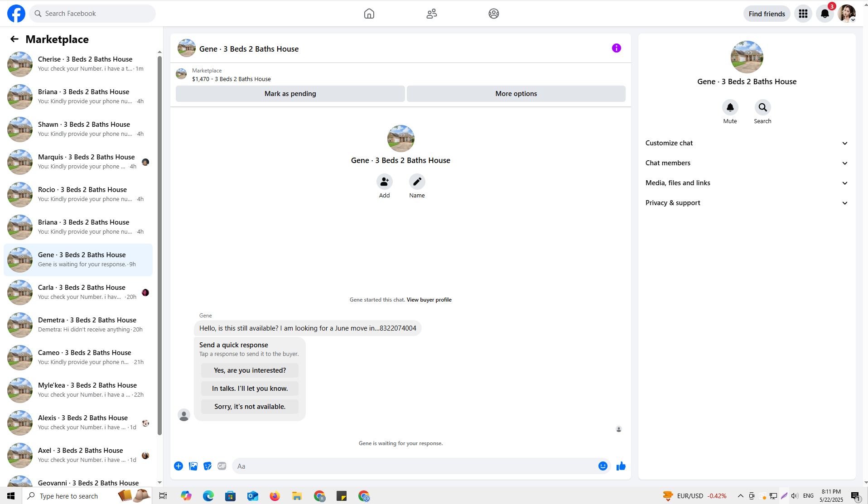Open the Windows Task View button

click(163, 496)
